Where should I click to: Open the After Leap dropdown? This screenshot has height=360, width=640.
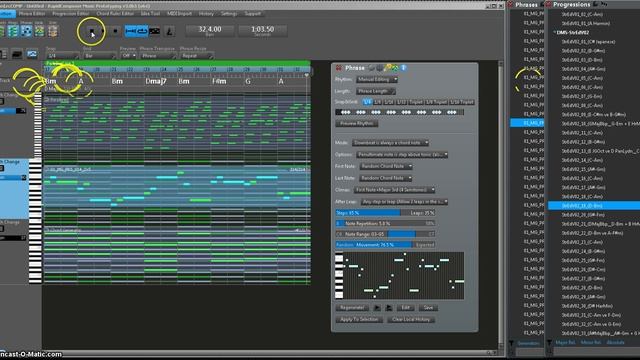(404, 202)
